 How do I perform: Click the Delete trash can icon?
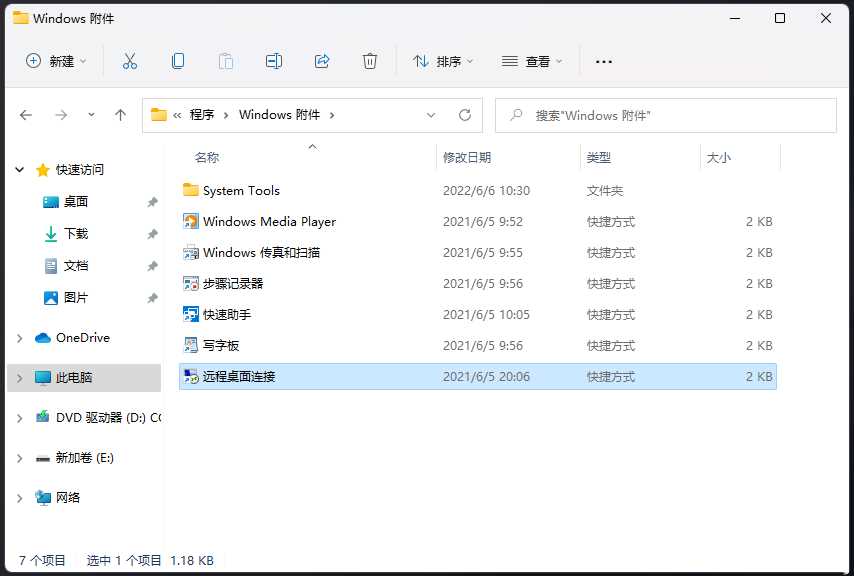(370, 61)
